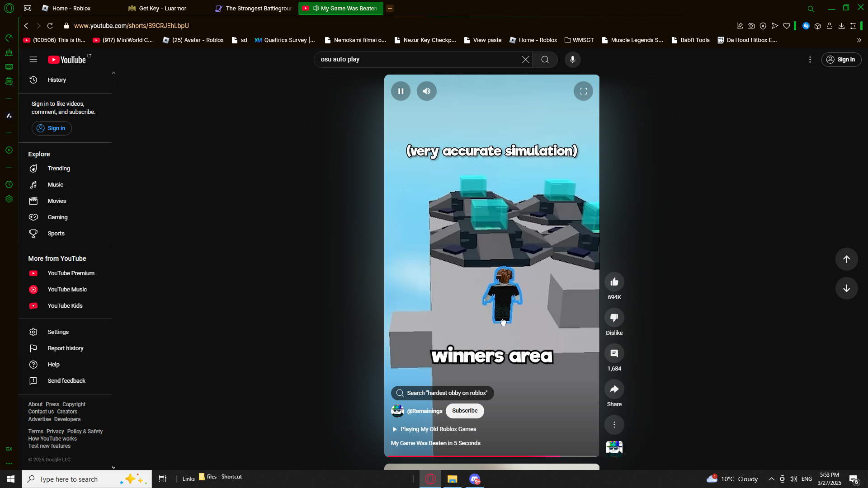Screen dimensions: 868x488
Task: Open the Windows notification center
Action: (854, 479)
